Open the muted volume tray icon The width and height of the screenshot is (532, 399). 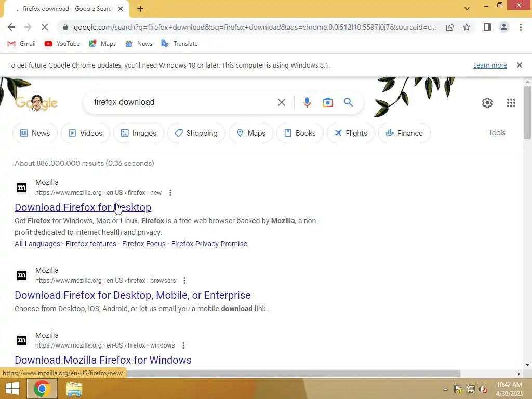[483, 389]
